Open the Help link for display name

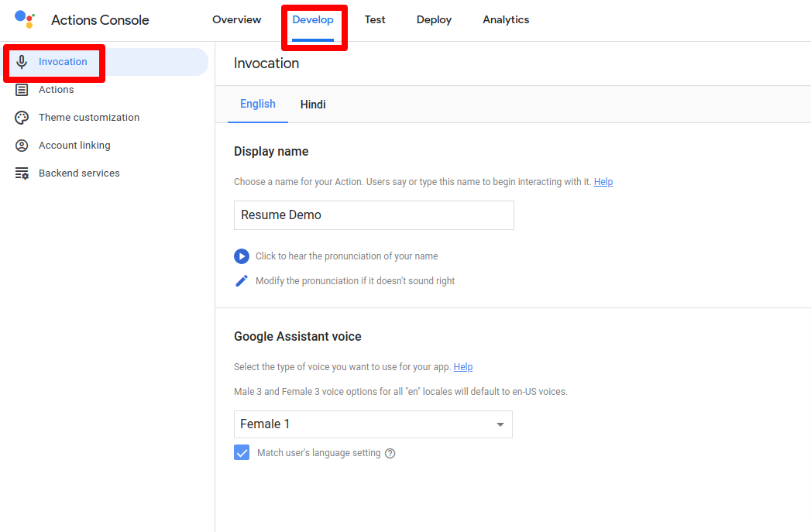point(603,181)
